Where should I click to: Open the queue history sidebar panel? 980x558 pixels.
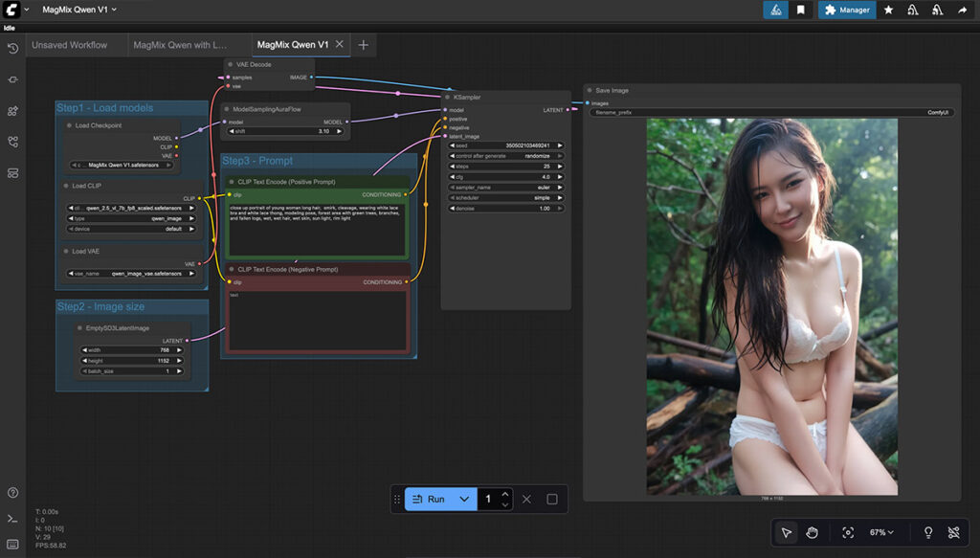pos(12,48)
